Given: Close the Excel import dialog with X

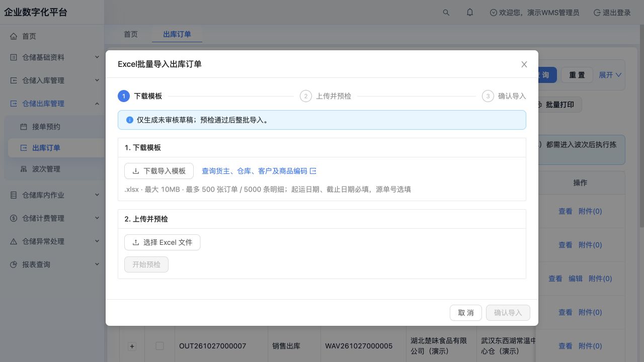Looking at the screenshot, I should pyautogui.click(x=524, y=64).
